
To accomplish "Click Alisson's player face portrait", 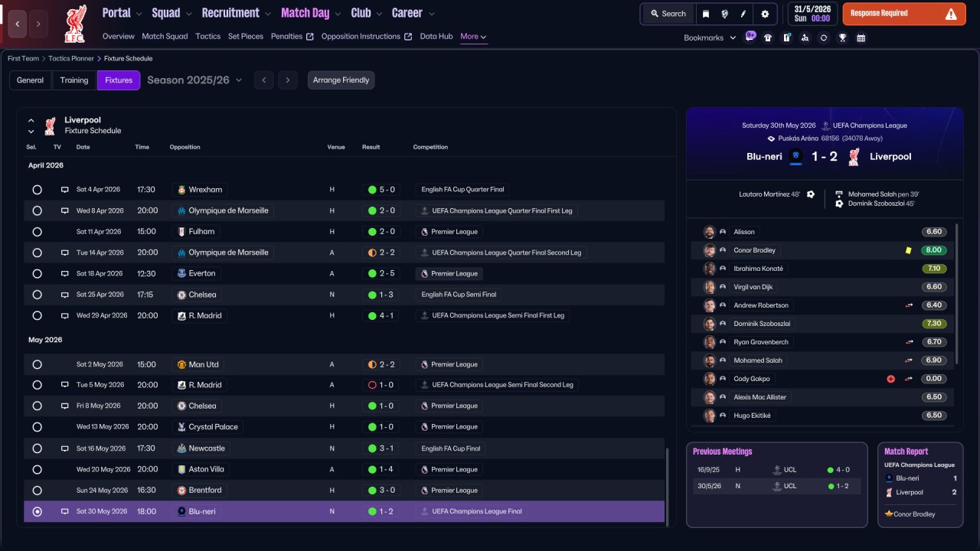I will pyautogui.click(x=710, y=232).
